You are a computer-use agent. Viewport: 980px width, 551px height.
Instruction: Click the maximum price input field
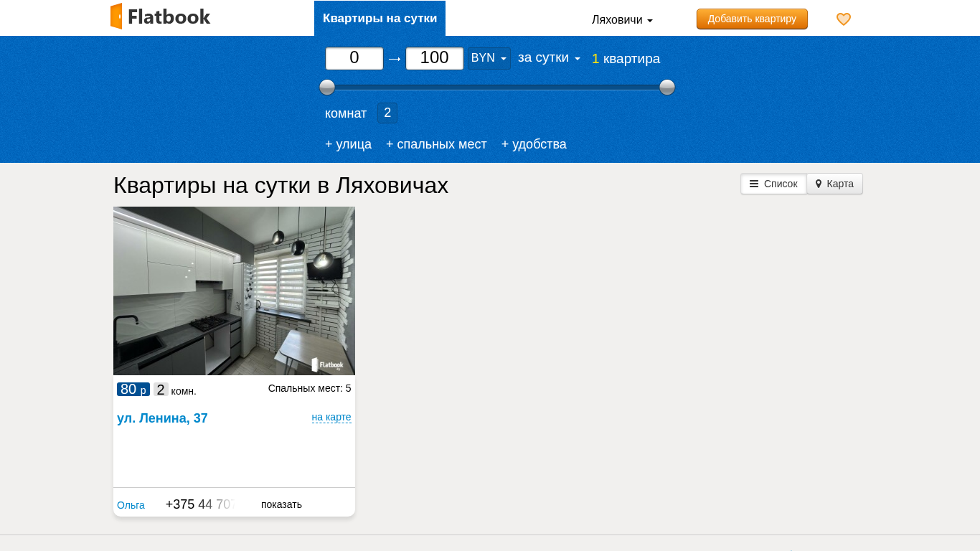(x=435, y=58)
